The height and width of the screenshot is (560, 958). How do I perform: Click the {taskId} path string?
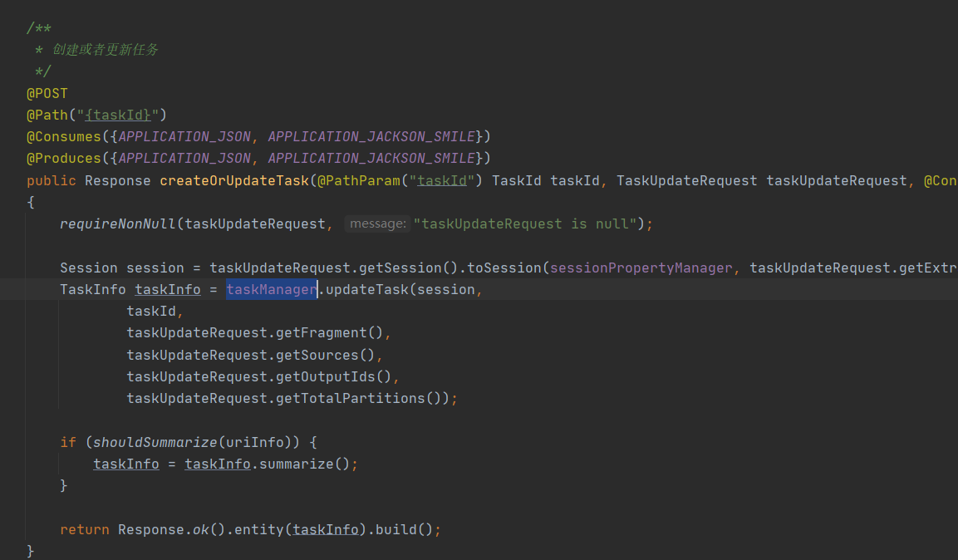tap(118, 115)
